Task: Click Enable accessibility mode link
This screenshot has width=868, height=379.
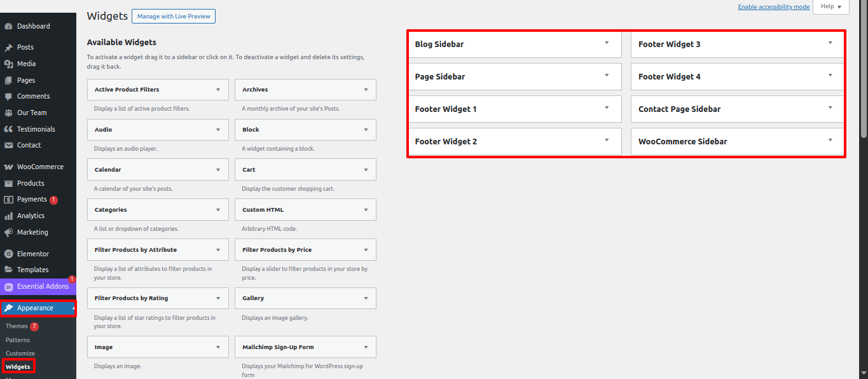Action: pyautogui.click(x=773, y=7)
